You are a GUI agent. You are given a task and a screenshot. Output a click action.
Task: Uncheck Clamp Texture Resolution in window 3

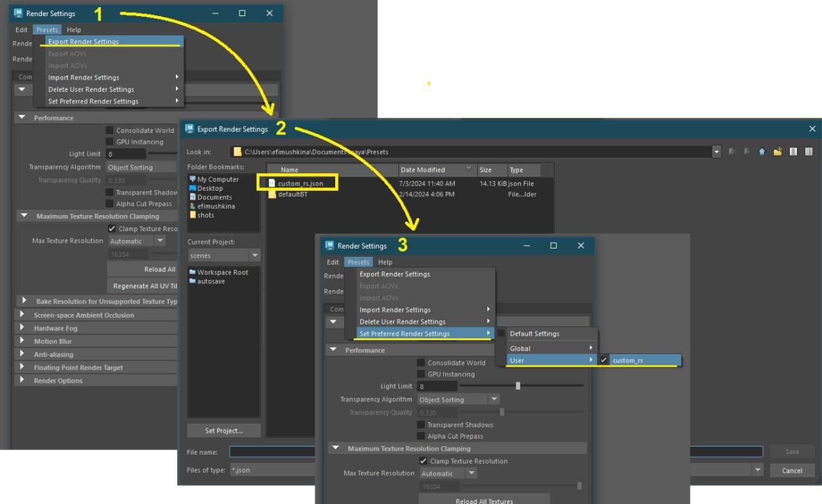point(423,461)
